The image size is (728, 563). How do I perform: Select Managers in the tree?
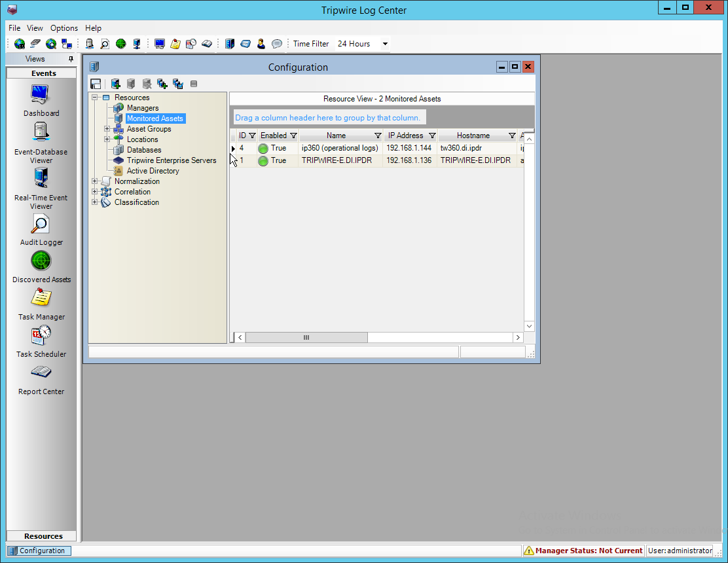(143, 108)
